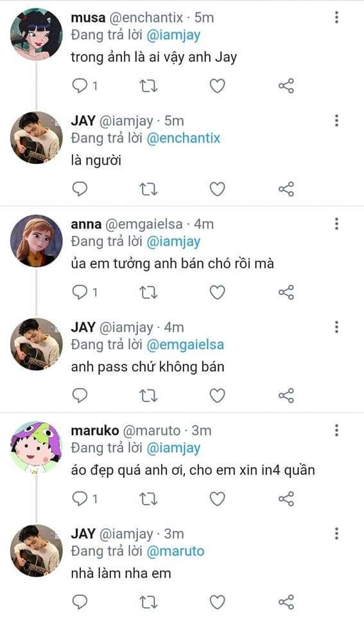
Task: Share JAY's reply "là người"
Action: tap(286, 189)
